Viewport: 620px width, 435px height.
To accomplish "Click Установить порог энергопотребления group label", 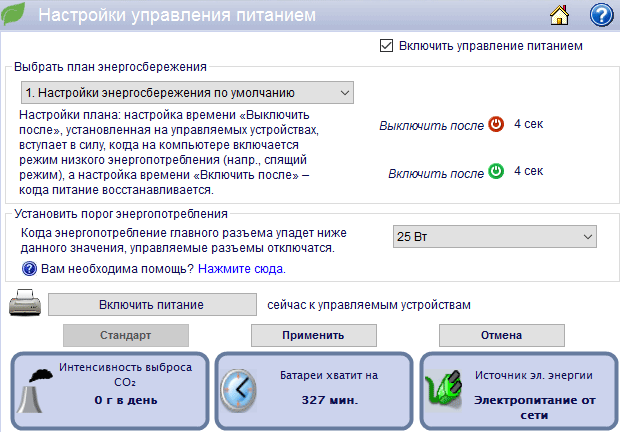I will [121, 214].
